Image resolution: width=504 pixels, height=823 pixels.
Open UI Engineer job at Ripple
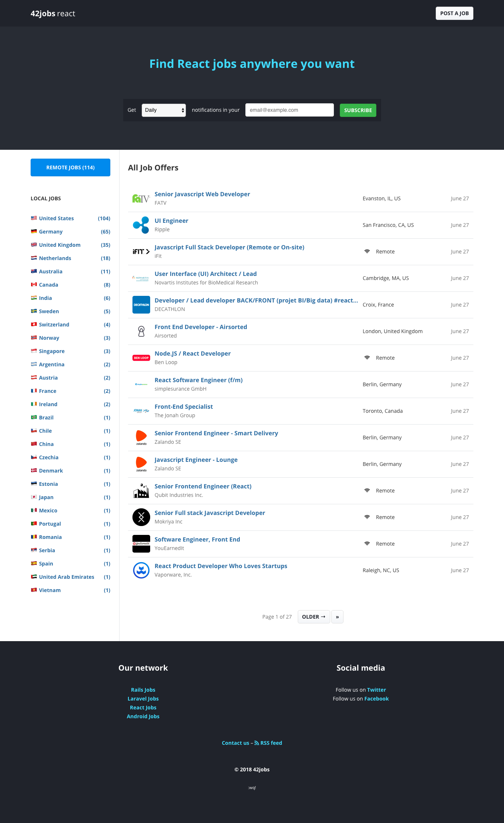point(171,221)
